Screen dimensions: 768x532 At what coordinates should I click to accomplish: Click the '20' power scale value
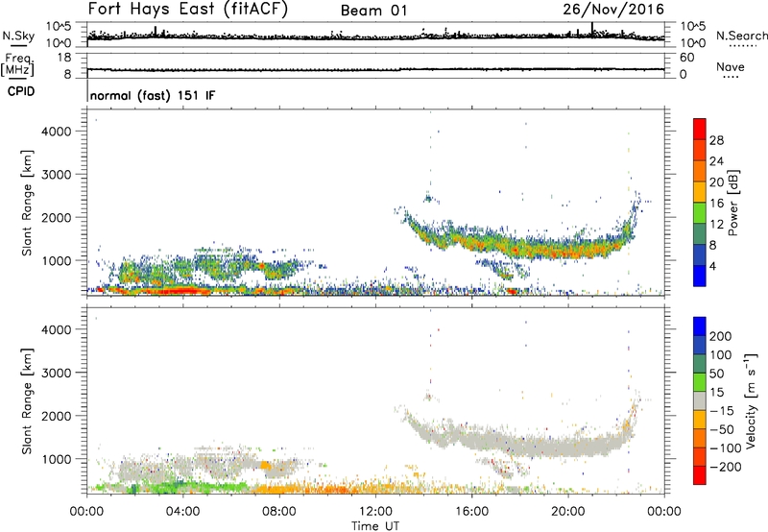tap(716, 182)
